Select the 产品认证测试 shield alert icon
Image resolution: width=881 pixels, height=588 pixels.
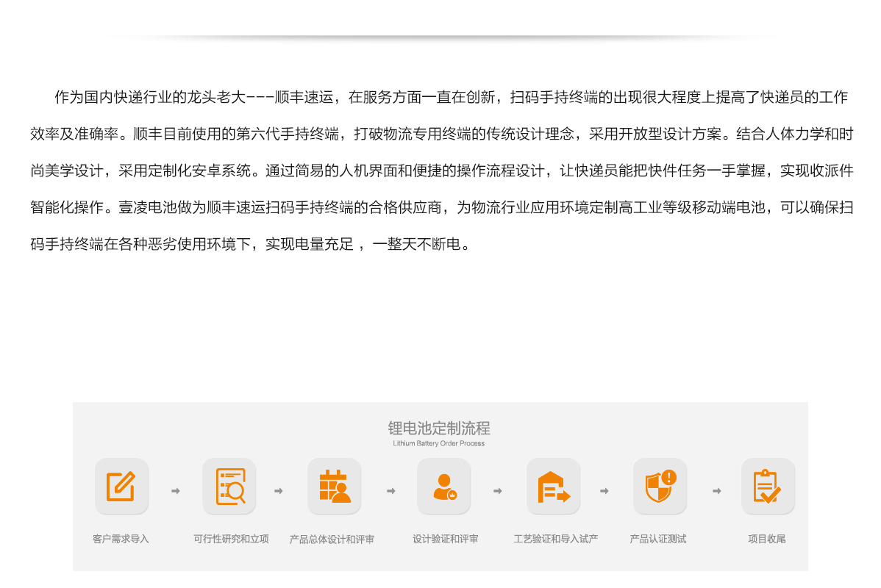point(660,487)
